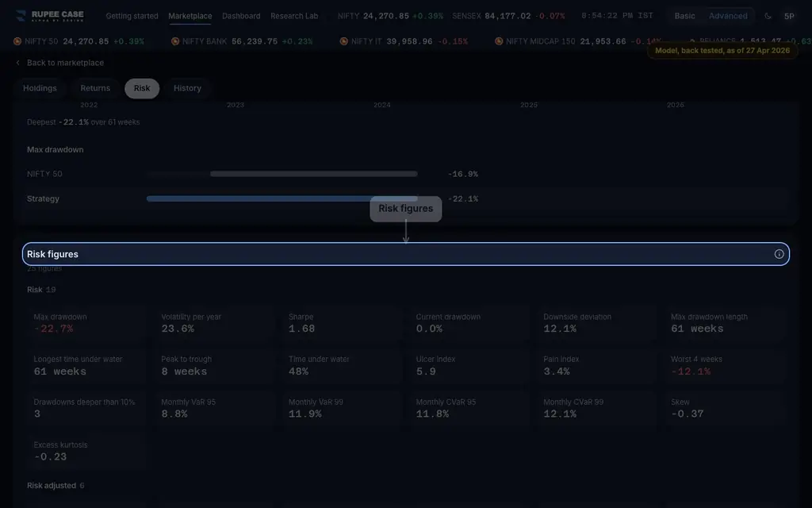The height and width of the screenshot is (508, 812).
Task: Click the Model, back tested badge
Action: [722, 51]
